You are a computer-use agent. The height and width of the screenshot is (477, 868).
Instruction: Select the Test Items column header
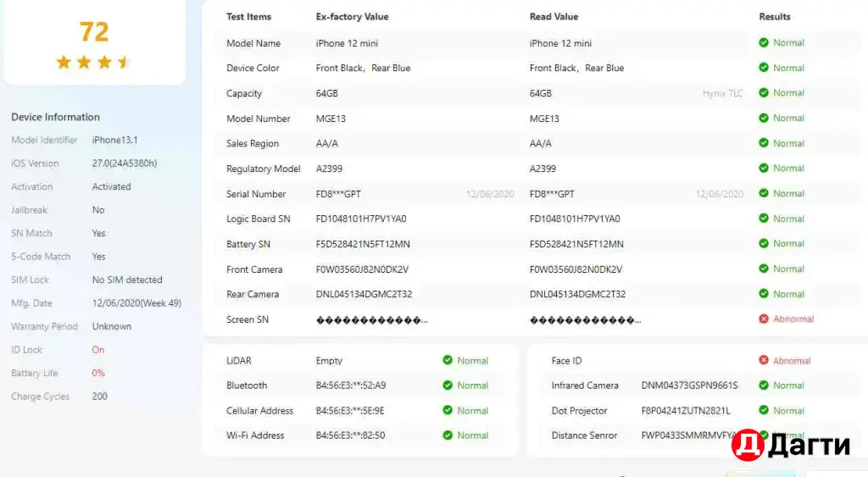[248, 17]
